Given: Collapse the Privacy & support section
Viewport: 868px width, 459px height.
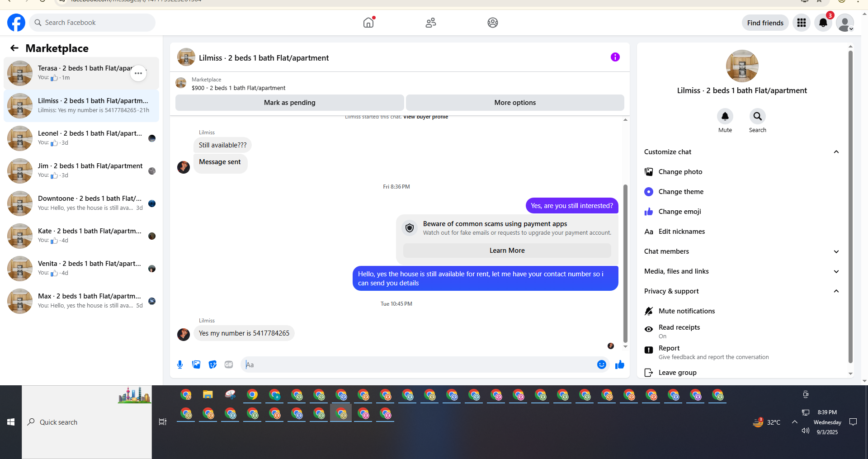Looking at the screenshot, I should coord(741,291).
